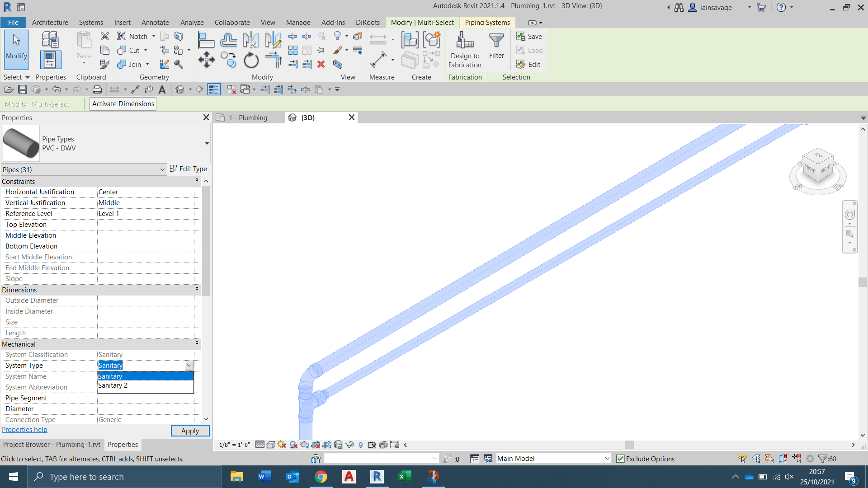Open the Pipe Types type selector dropdown
The width and height of the screenshot is (868, 488).
[207, 143]
